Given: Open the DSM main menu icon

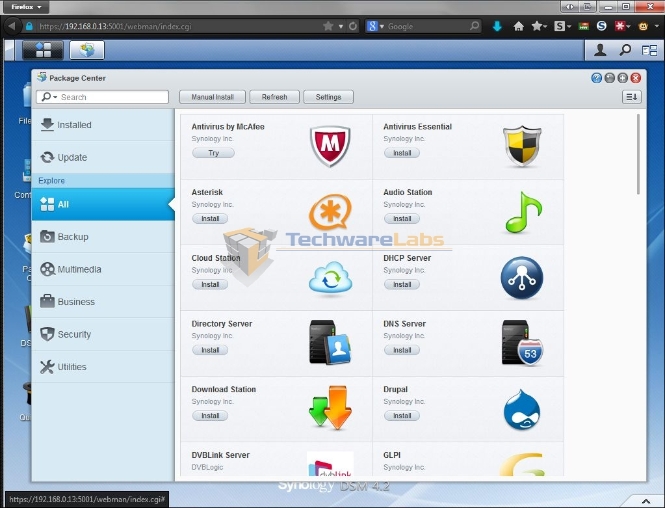Looking at the screenshot, I should 43,50.
